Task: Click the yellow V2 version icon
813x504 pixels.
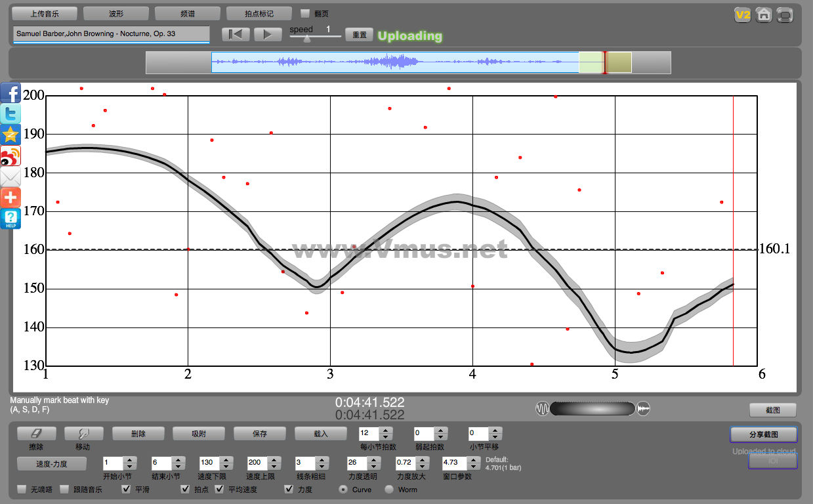Action: [742, 15]
